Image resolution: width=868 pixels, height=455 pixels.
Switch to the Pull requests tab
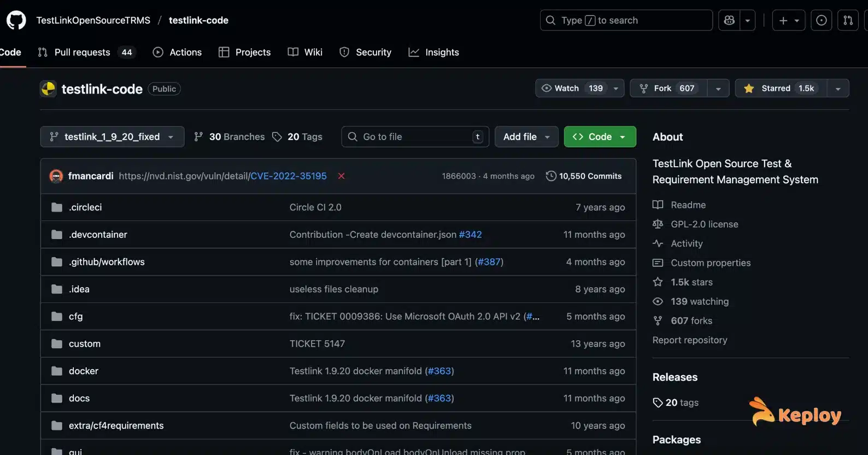coord(83,52)
